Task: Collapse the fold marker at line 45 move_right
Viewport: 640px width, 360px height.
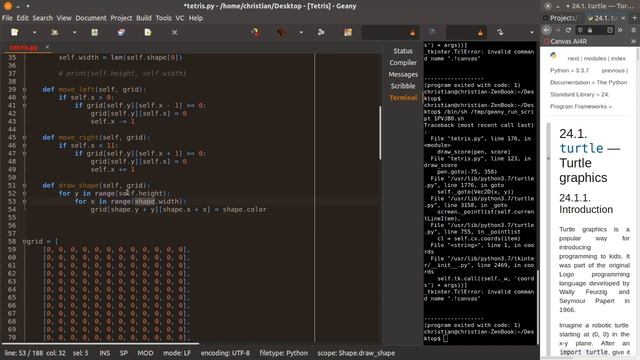Action: pyautogui.click(x=24, y=138)
